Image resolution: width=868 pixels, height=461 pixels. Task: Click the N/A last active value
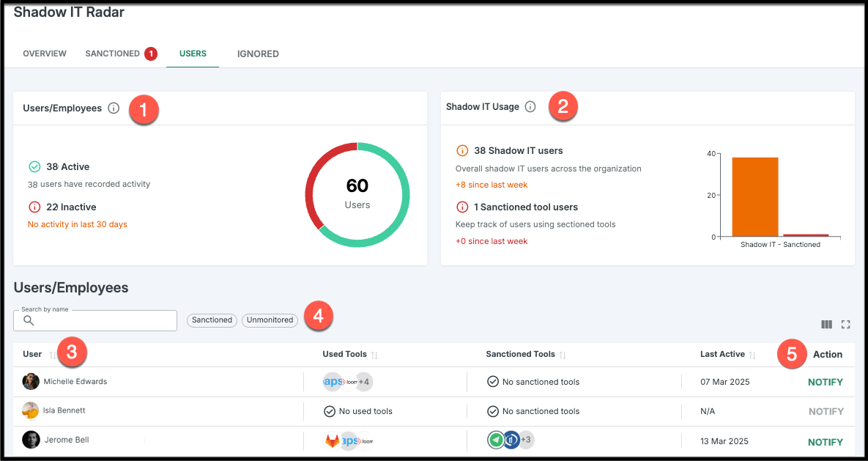[708, 412]
